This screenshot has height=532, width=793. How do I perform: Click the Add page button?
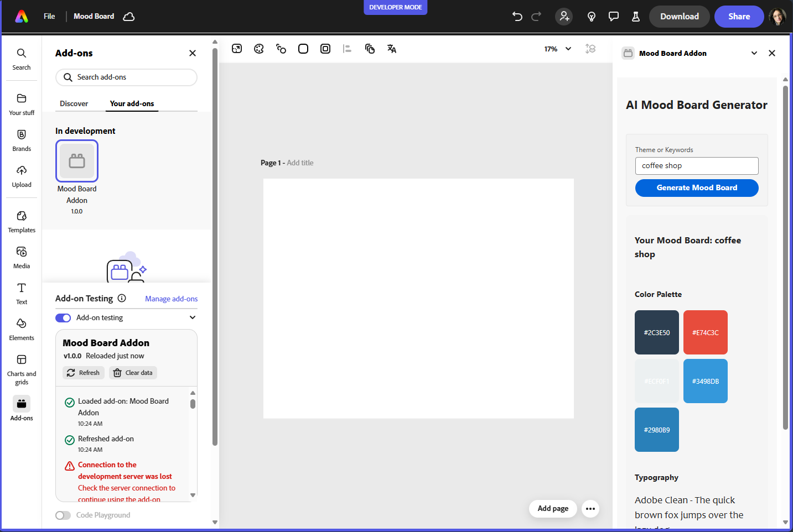553,509
